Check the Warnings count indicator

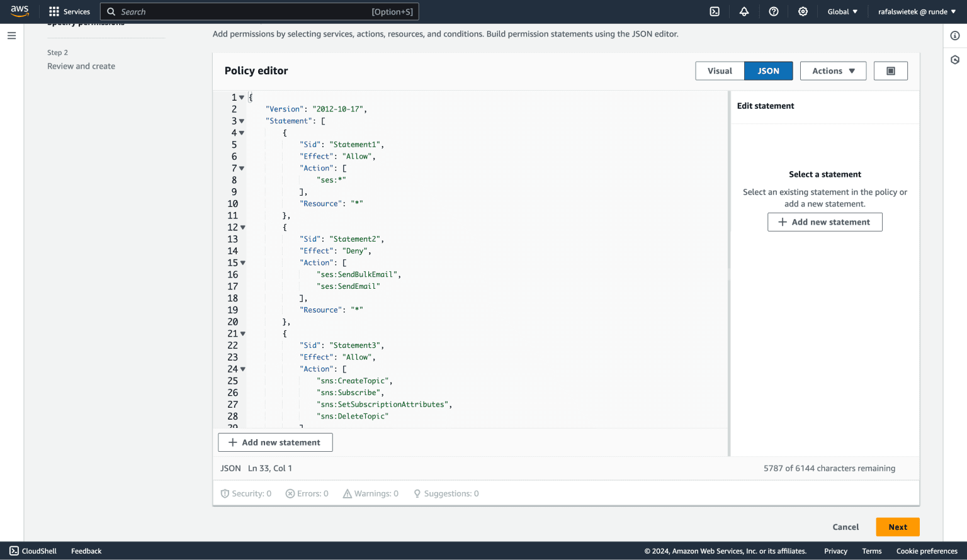click(x=370, y=493)
